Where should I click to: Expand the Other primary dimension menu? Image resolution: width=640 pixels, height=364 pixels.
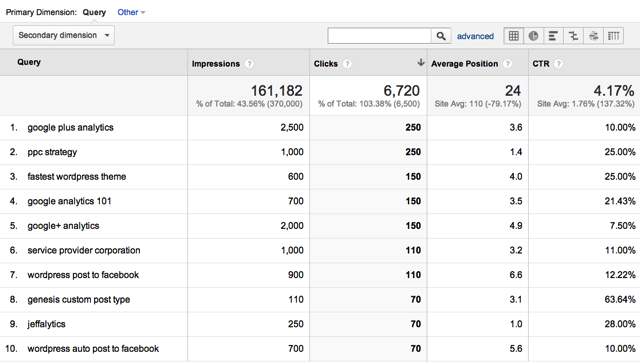tap(131, 12)
